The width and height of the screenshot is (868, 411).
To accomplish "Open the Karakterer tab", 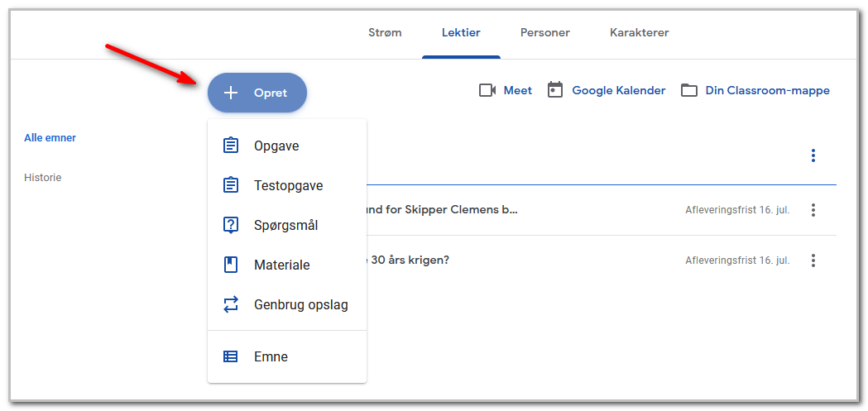I will pos(640,32).
